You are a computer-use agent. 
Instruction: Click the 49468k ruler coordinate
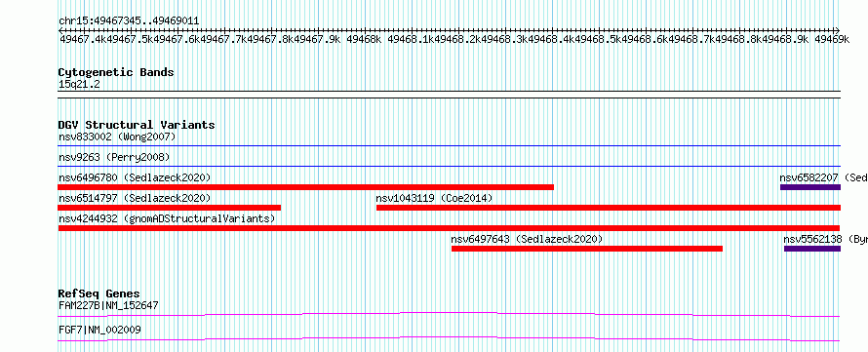tap(364, 39)
